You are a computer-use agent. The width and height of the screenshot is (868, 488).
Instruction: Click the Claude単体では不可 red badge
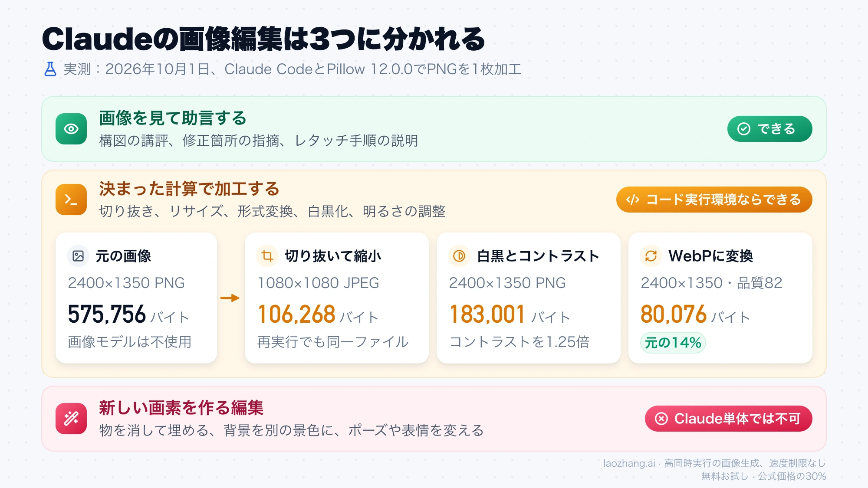[x=728, y=419]
